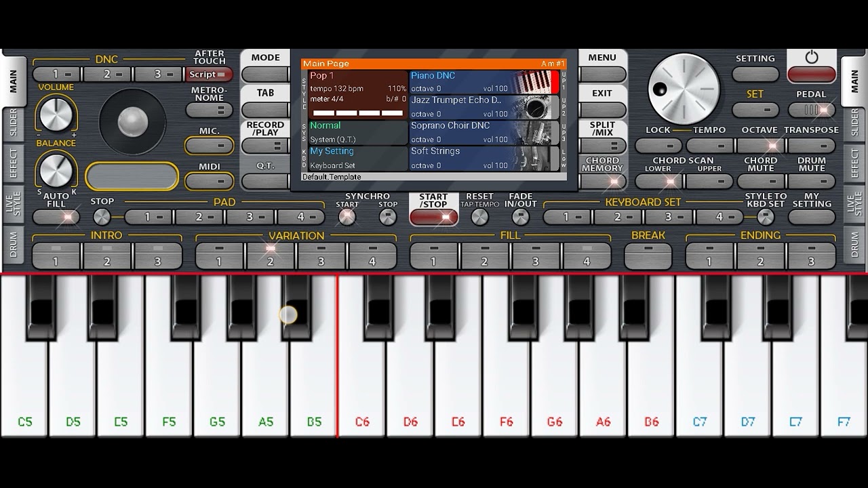
Task: Trigger Fill 3
Action: pos(536,256)
